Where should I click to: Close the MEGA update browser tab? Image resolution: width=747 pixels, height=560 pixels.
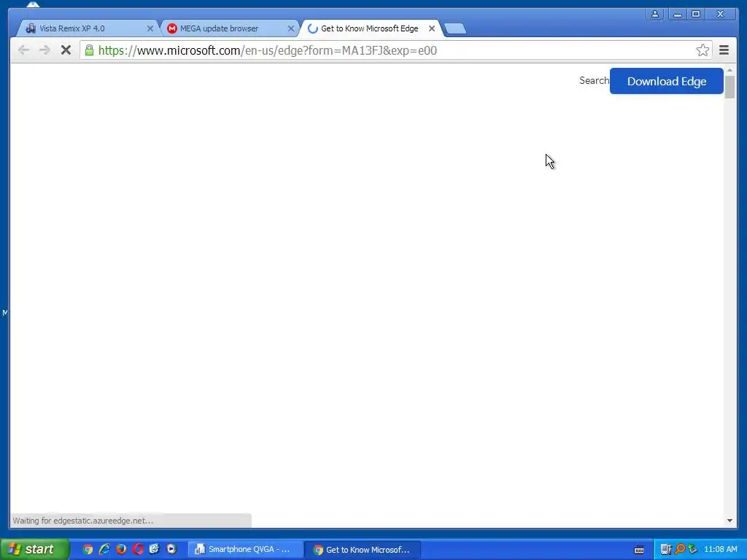[290, 28]
